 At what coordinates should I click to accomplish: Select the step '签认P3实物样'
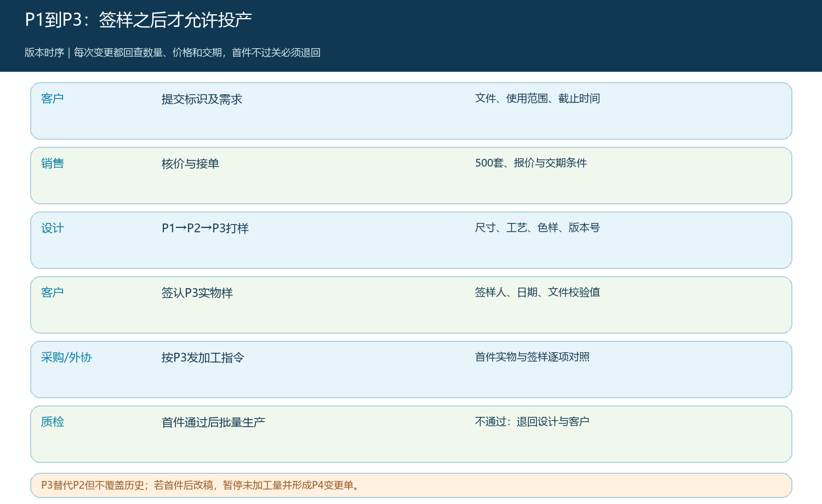pos(197,293)
